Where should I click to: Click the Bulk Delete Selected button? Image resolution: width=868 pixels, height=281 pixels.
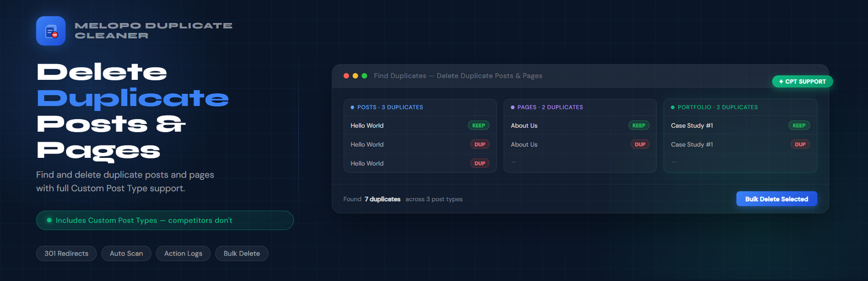(776, 199)
